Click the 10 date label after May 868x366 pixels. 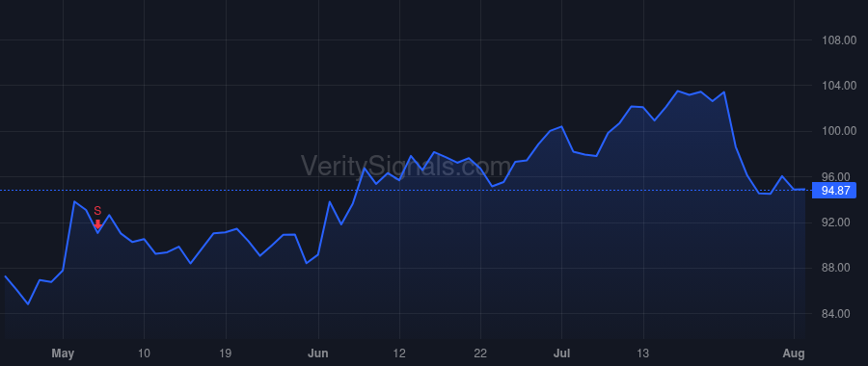tap(144, 353)
